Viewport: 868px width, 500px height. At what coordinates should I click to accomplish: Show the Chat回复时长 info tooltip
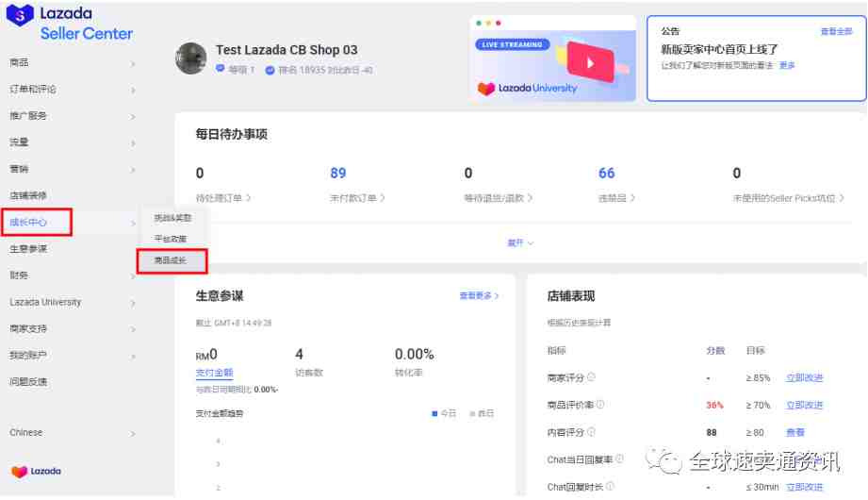610,486
